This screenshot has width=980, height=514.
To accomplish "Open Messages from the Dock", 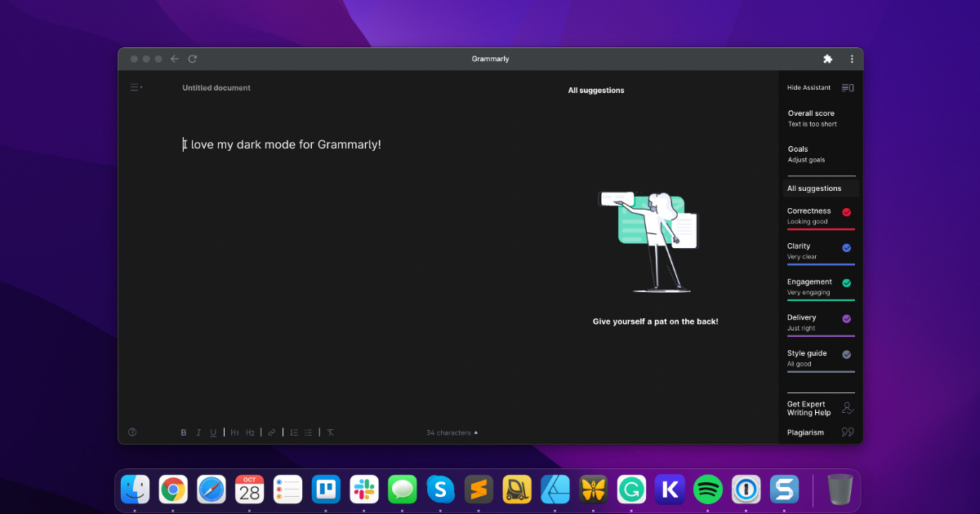I will [403, 490].
